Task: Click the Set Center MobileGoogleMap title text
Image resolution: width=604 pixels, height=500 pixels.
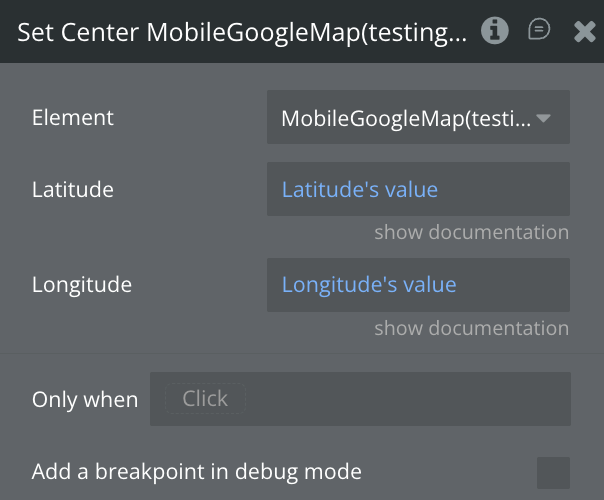Action: click(x=242, y=32)
